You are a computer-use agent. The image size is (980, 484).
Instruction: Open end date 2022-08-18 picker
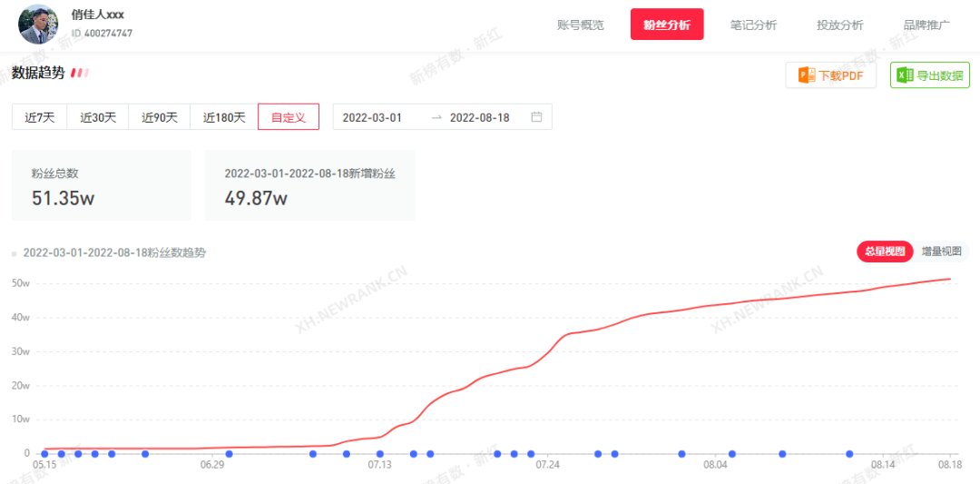(479, 117)
